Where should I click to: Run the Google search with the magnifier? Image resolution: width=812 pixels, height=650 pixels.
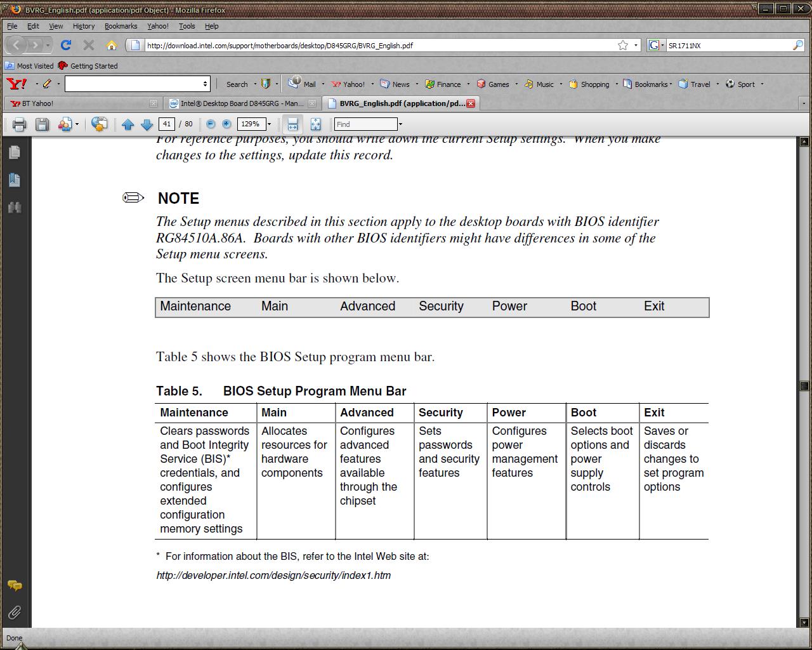(798, 45)
